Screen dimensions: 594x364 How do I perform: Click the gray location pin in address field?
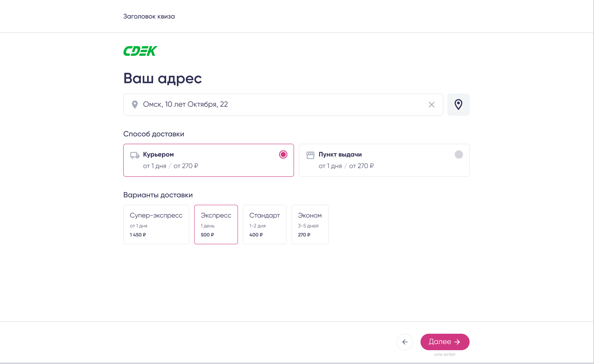coord(134,104)
